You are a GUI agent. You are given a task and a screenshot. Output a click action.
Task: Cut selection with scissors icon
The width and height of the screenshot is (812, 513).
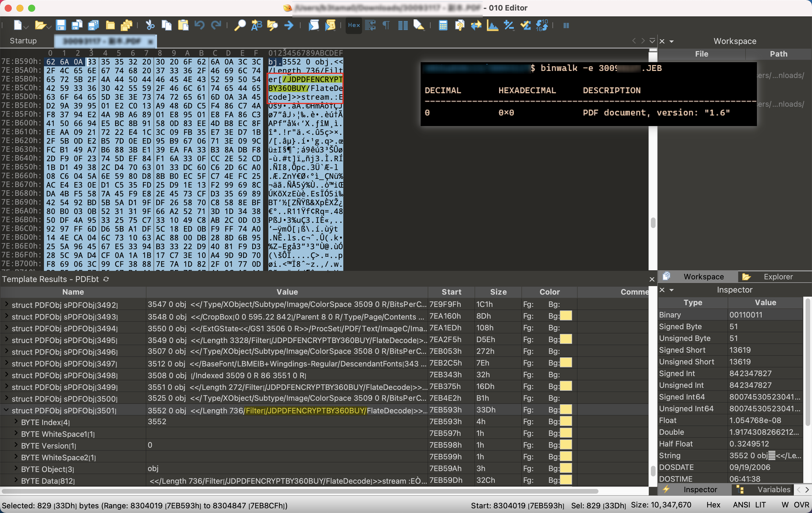click(x=150, y=25)
